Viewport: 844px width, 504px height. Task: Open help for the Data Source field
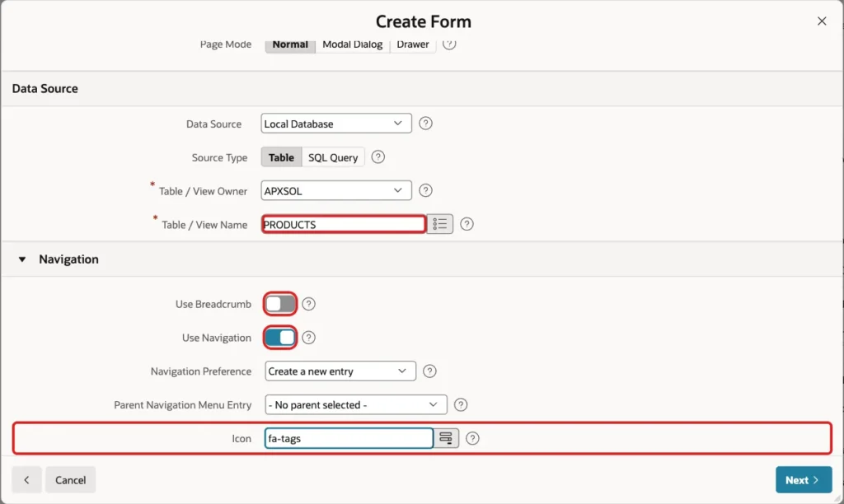click(x=425, y=124)
